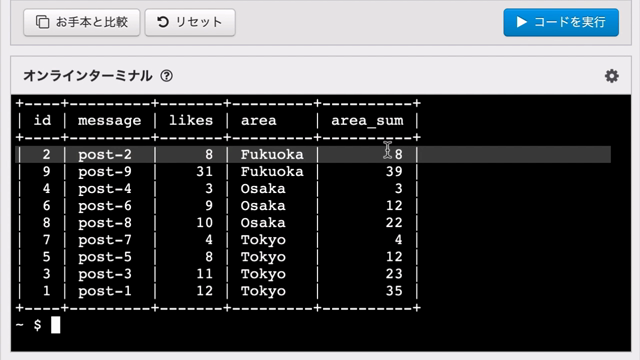This screenshot has height=360, width=640.
Task: Select the 'post-5' message cell
Action: pos(105,257)
